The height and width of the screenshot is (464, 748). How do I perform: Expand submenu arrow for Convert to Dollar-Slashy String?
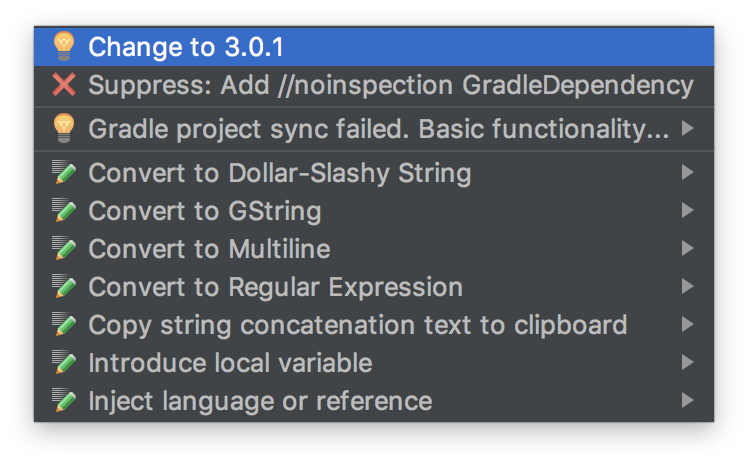687,172
